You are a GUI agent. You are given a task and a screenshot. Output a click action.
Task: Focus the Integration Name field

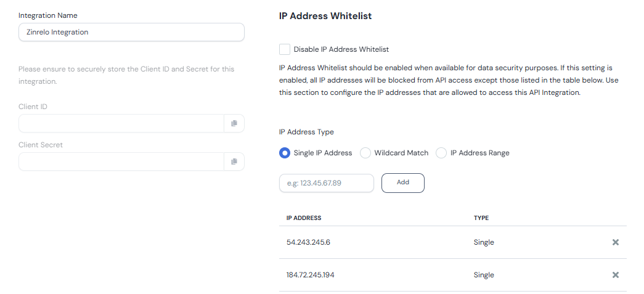pos(131,32)
